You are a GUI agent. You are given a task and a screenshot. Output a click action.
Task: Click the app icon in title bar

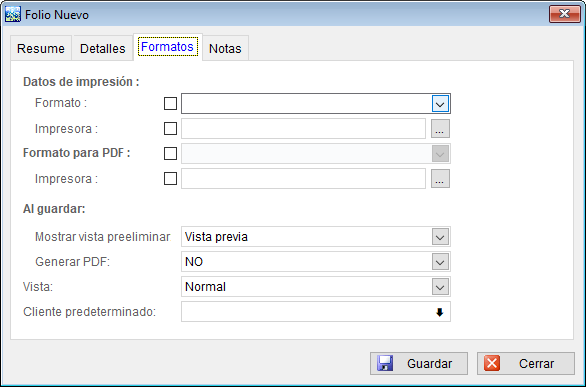pyautogui.click(x=13, y=15)
